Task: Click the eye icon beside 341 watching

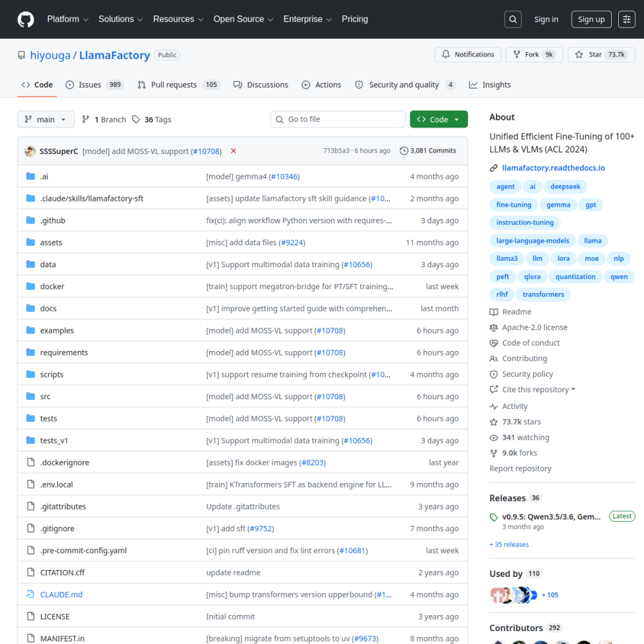Action: [x=494, y=437]
